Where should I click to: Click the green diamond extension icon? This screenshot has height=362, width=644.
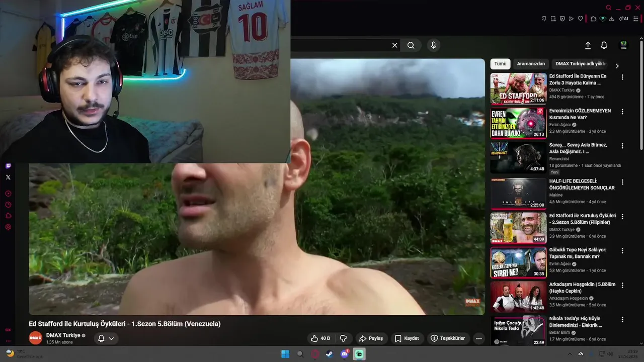pos(602,19)
